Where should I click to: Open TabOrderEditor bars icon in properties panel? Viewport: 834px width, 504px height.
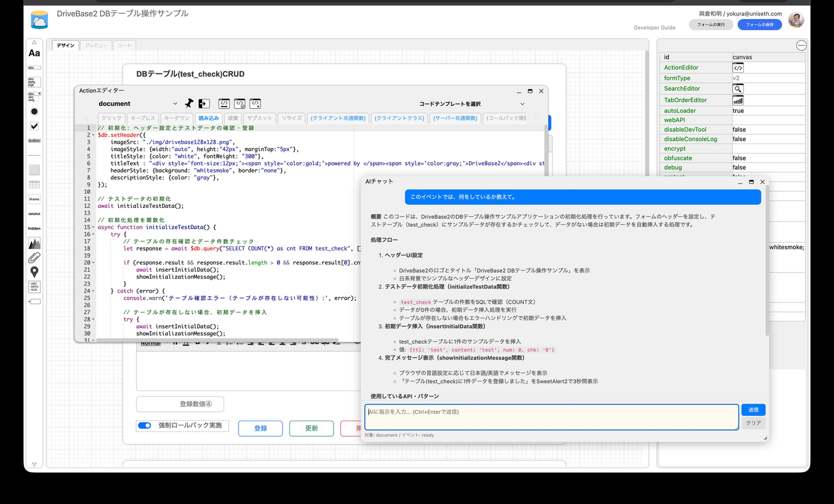(738, 100)
